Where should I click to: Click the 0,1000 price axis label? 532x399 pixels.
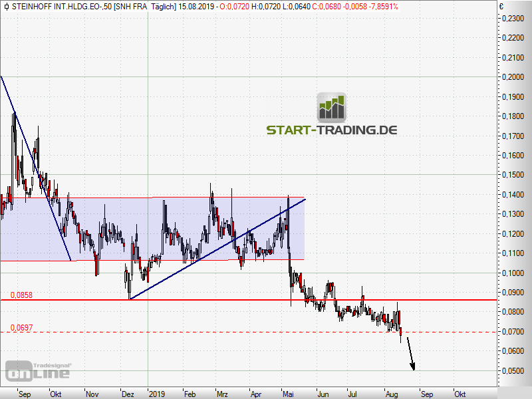pos(513,273)
